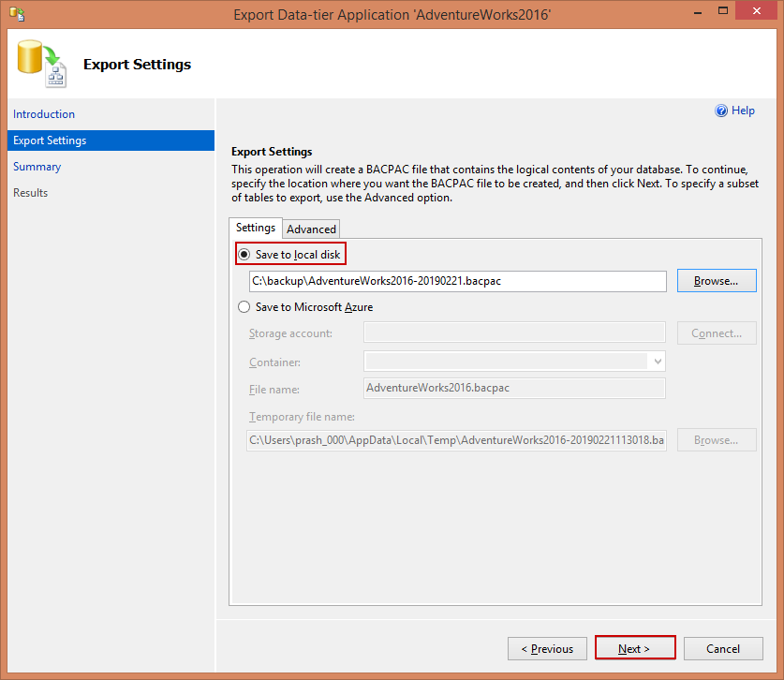The image size is (784, 680).
Task: Click the Previous button
Action: (x=547, y=648)
